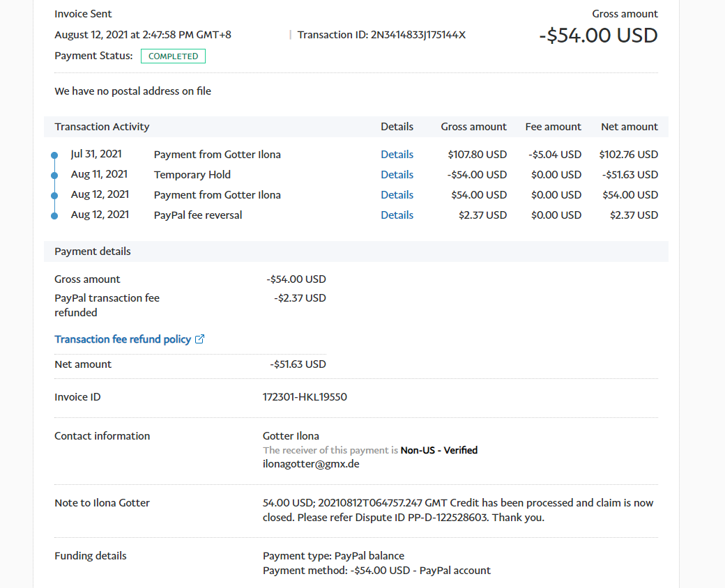Select timeline dot for Aug 12 payment row

coord(54,196)
